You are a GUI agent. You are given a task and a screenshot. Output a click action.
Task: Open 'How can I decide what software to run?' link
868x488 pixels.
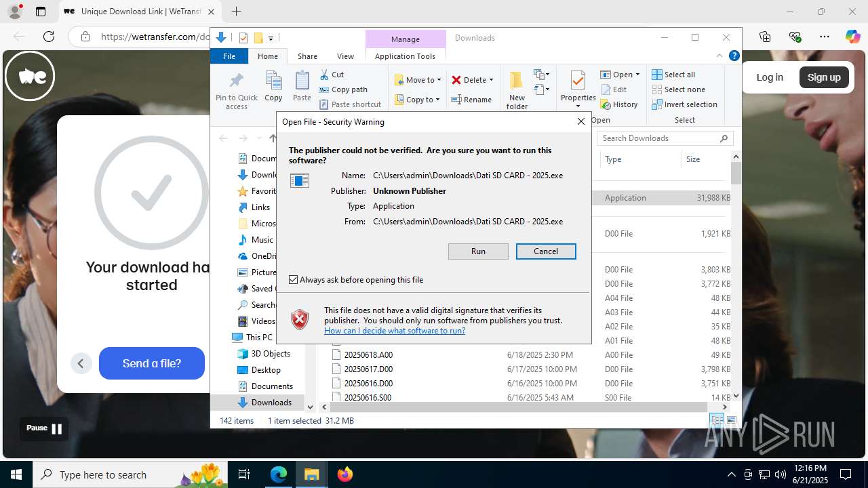pos(395,331)
